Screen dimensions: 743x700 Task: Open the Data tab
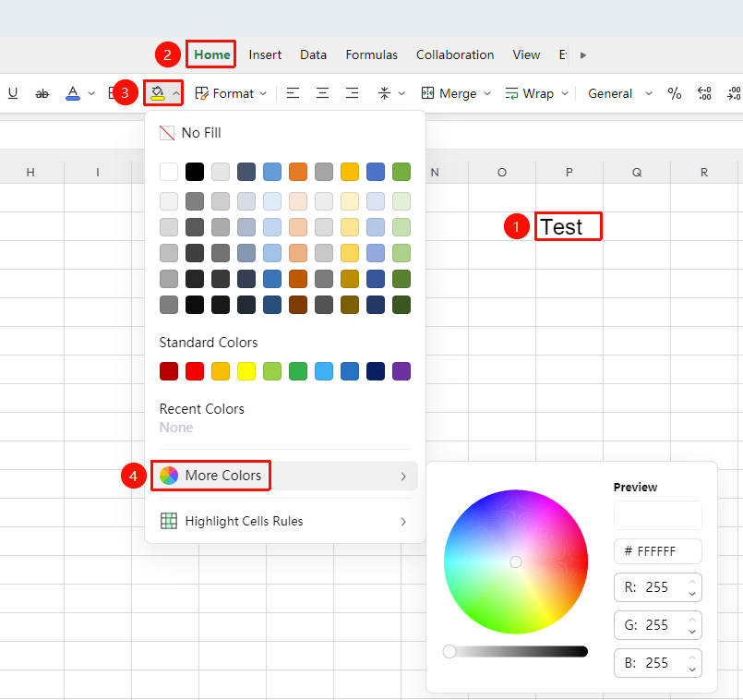tap(313, 55)
